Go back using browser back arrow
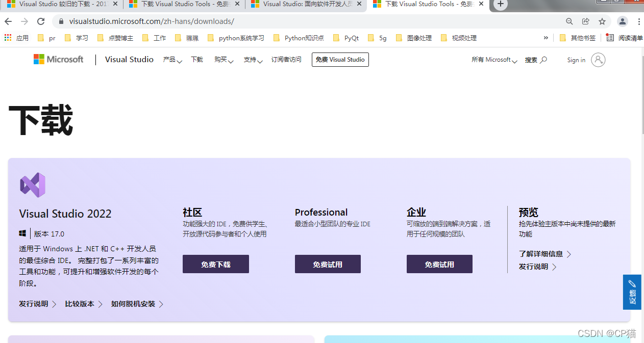 pyautogui.click(x=8, y=21)
